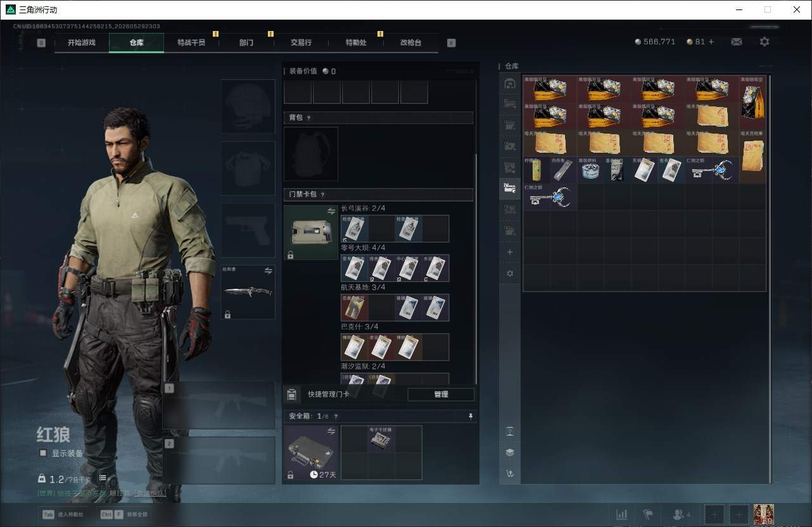Click the help question mark next to 背包

pos(308,118)
